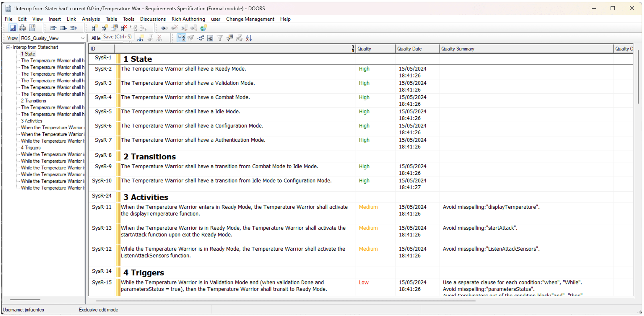
Task: Open the Insert menu
Action: [55, 19]
